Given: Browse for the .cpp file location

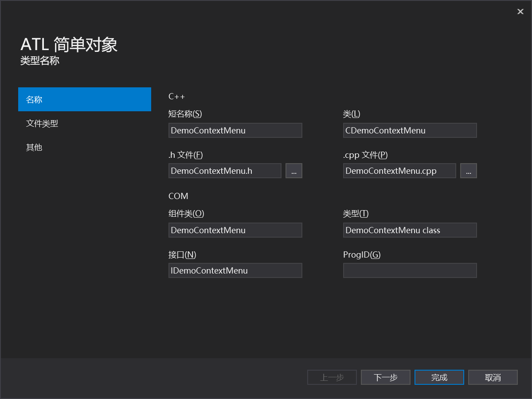Looking at the screenshot, I should 468,171.
